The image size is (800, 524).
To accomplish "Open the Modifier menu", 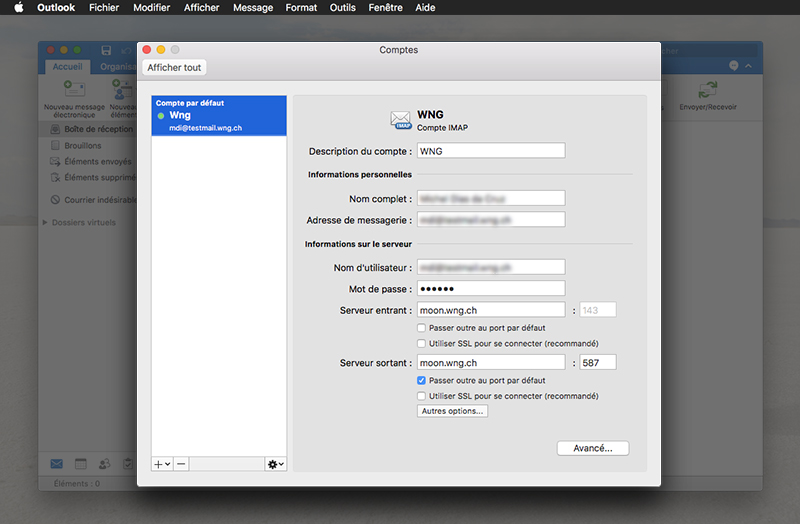I will (x=152, y=7).
